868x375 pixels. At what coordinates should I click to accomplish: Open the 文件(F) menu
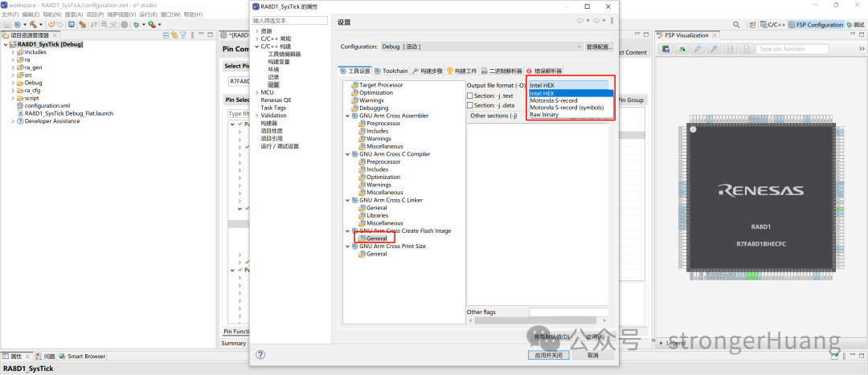(x=10, y=14)
